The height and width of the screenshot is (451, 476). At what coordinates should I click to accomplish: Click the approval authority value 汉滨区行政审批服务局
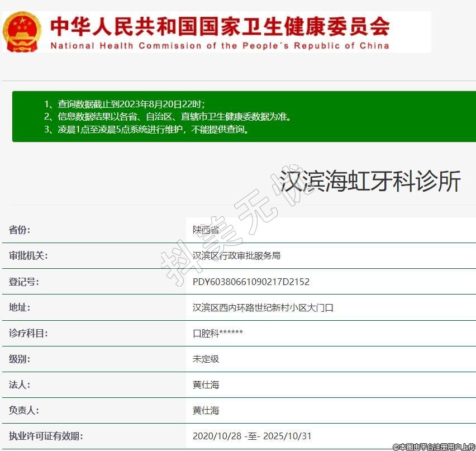click(x=236, y=255)
